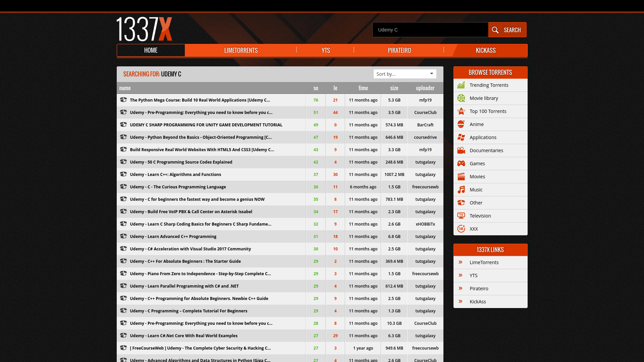Click the magnifier icon in Search button
This screenshot has width=644, height=362.
click(x=495, y=30)
